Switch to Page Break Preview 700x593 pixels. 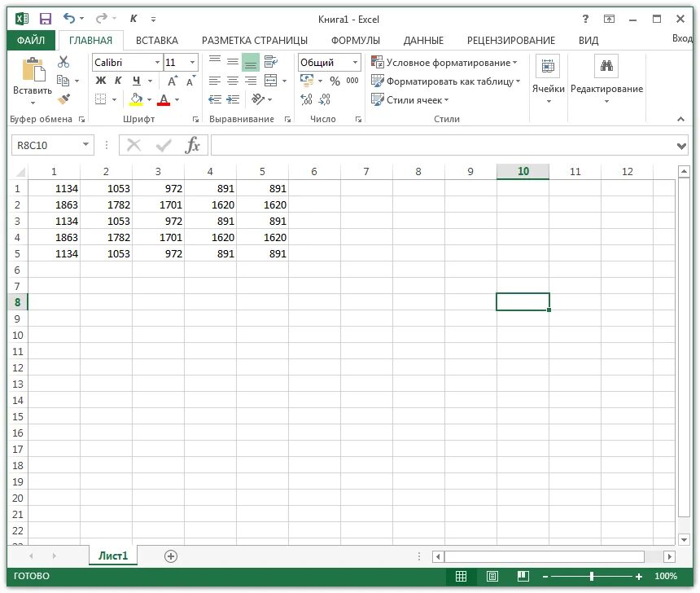[523, 577]
